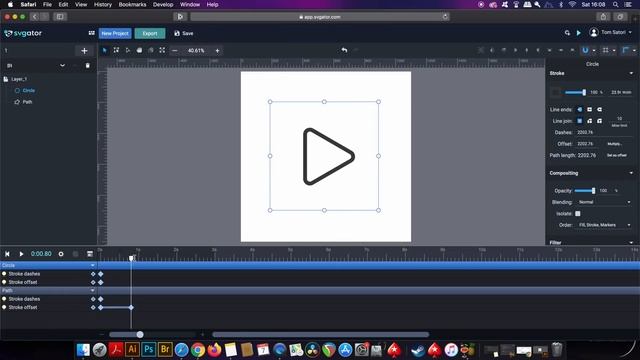640x360 pixels.
Task: Collapse the Path timeline group
Action: pyautogui.click(x=92, y=290)
